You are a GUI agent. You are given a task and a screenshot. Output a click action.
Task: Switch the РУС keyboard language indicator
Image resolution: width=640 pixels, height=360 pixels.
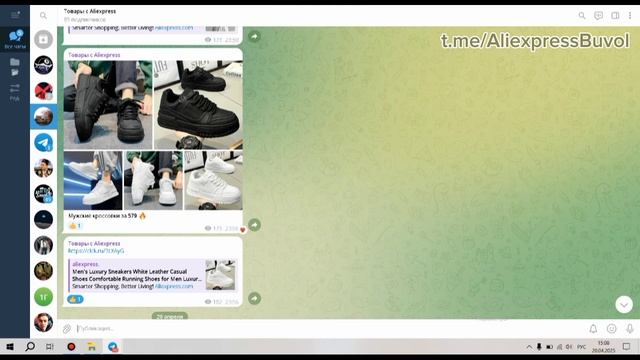582,347
